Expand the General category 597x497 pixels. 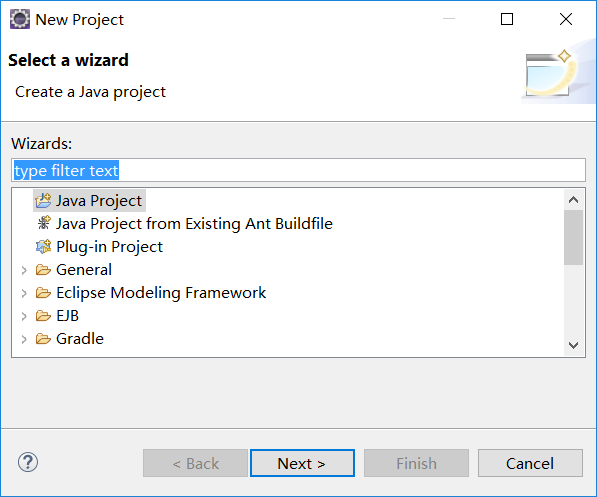click(x=24, y=270)
